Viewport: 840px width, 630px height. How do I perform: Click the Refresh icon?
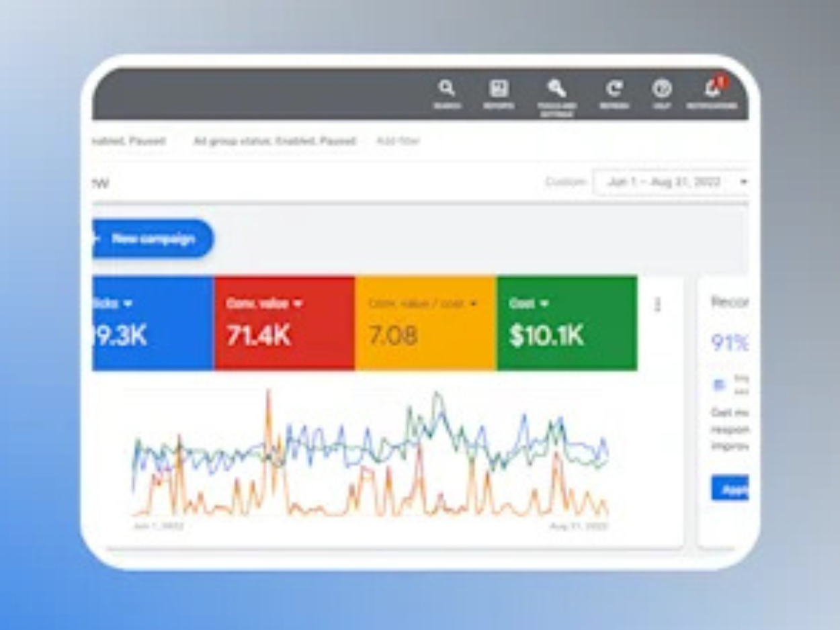click(x=614, y=93)
